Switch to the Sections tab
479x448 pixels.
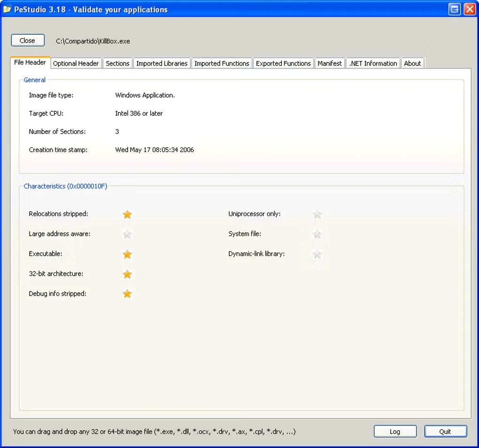click(117, 63)
